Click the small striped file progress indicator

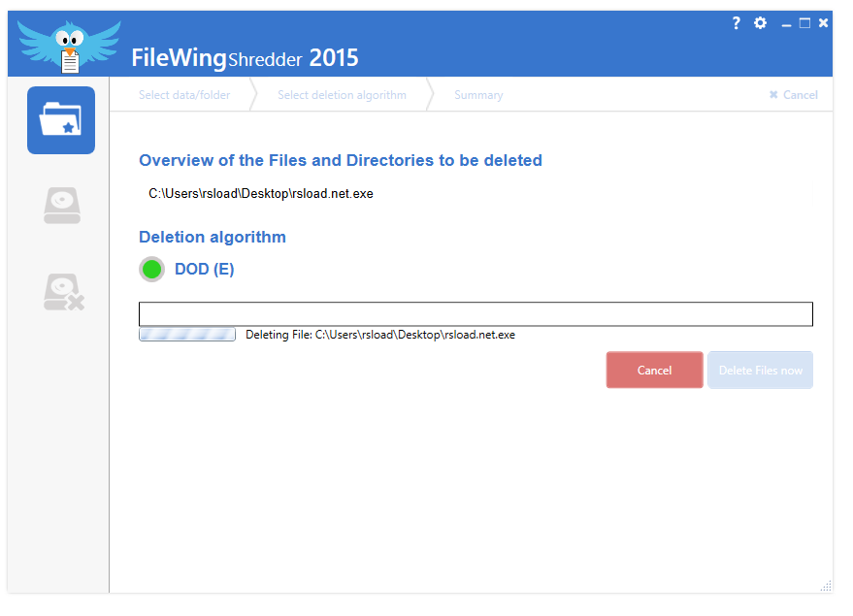pyautogui.click(x=187, y=335)
